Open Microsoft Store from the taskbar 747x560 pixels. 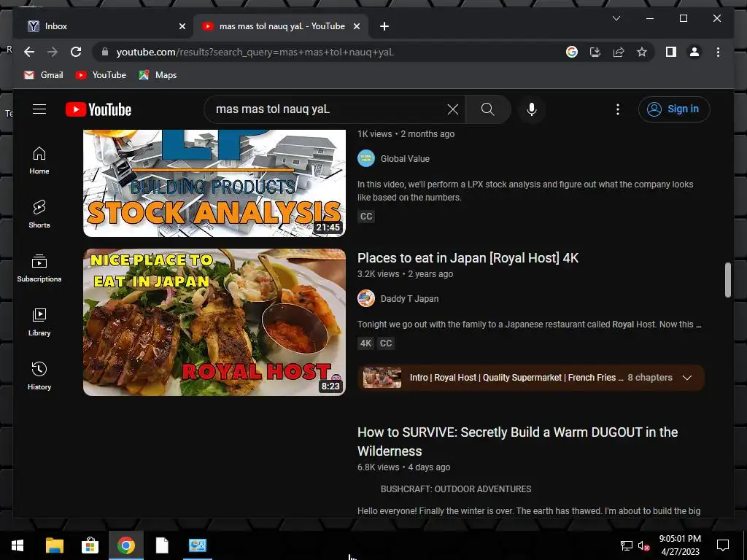pyautogui.click(x=90, y=545)
